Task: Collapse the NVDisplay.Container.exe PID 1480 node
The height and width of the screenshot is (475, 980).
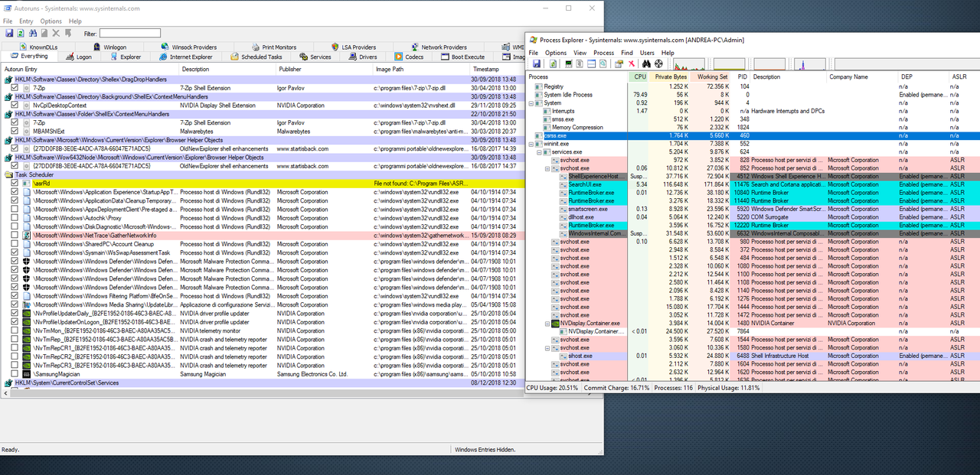Action: point(547,323)
